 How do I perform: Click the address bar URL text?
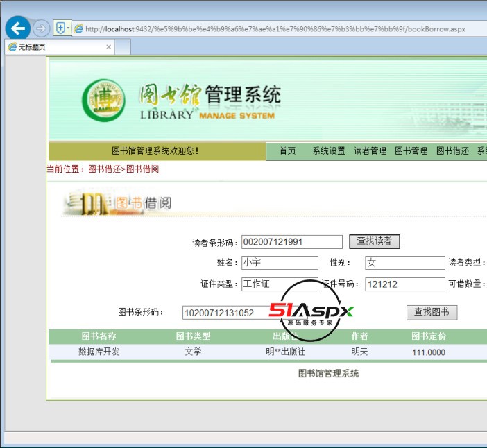(275, 29)
